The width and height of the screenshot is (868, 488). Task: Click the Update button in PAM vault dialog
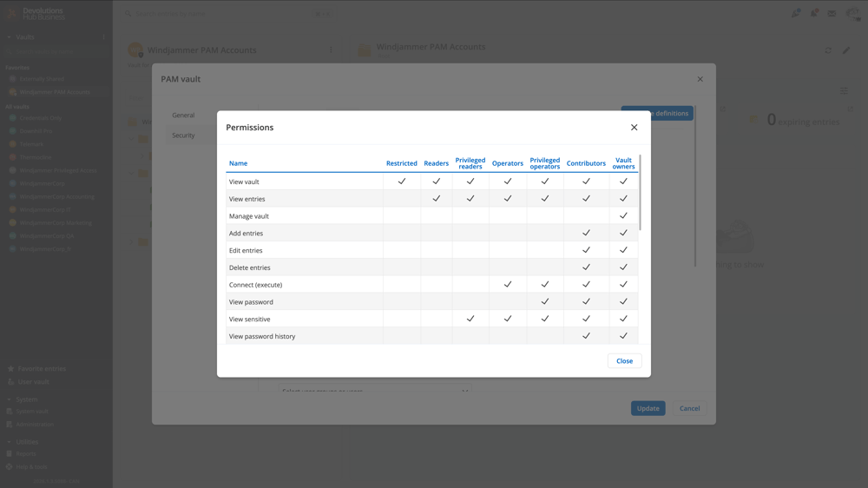pos(648,408)
